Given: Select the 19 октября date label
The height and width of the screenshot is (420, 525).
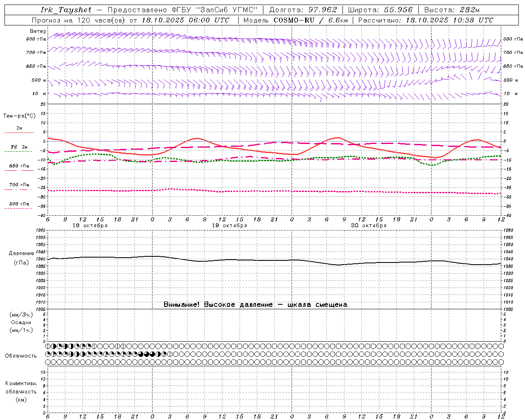Looking at the screenshot, I should [x=229, y=226].
